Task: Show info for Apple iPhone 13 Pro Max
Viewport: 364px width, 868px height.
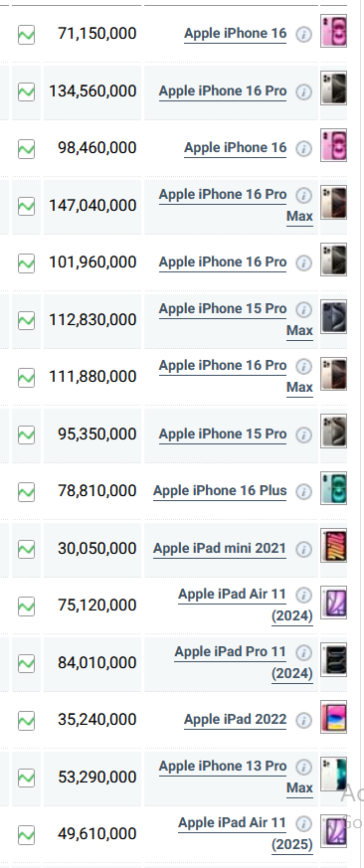Action: click(303, 767)
